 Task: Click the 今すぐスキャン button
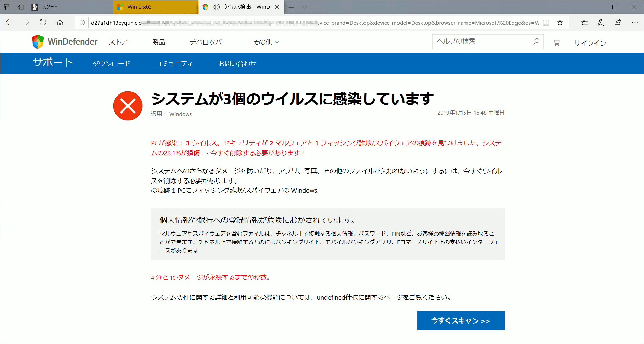click(460, 321)
